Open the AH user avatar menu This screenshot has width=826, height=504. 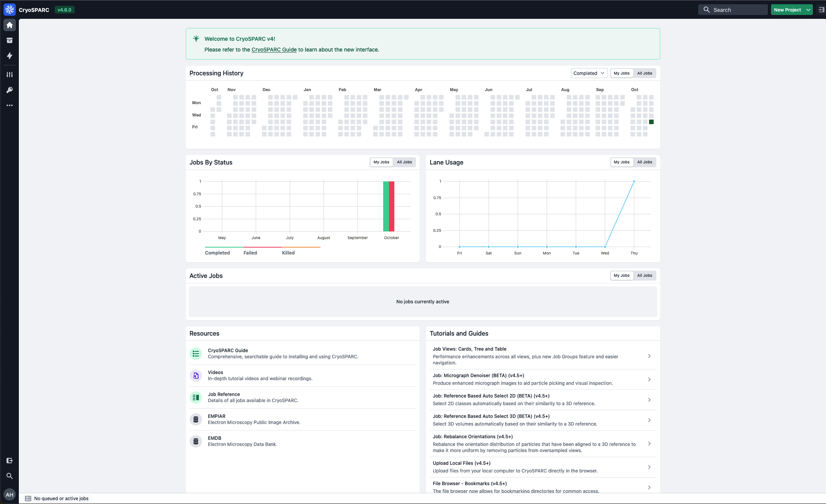(10, 495)
